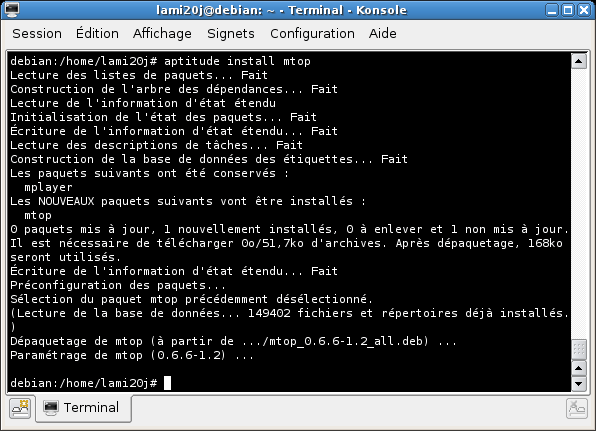Click the empty scrollbar track above the handle

(579, 203)
